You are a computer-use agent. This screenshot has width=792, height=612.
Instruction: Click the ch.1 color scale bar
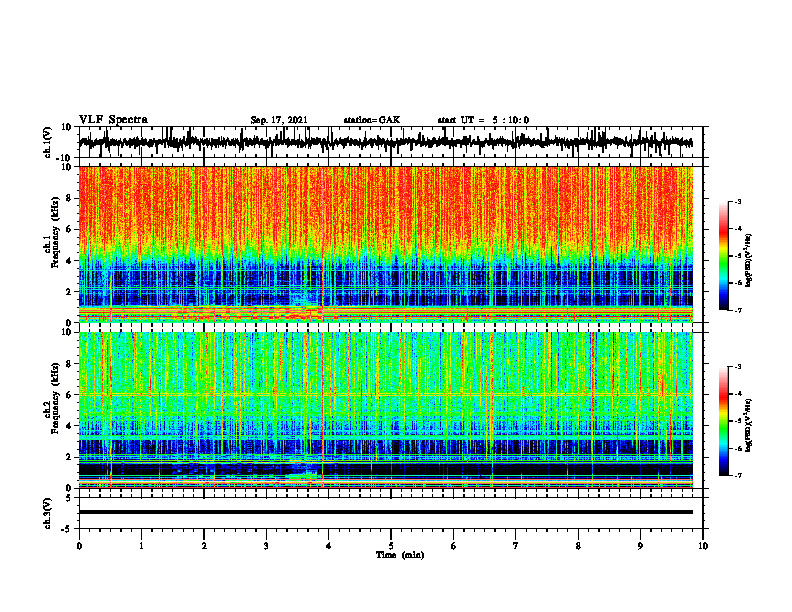point(723,256)
